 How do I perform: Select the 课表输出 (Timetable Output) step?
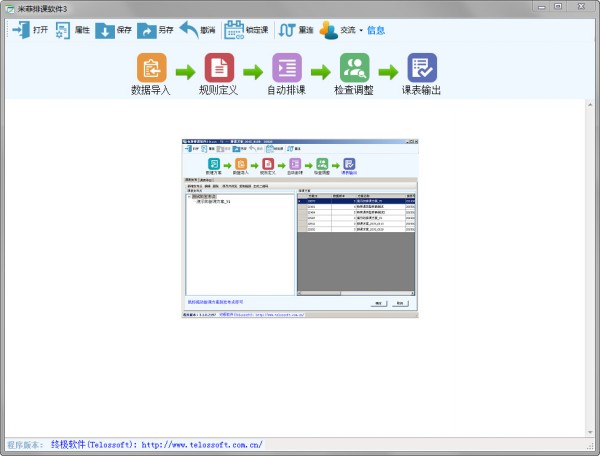[x=422, y=68]
